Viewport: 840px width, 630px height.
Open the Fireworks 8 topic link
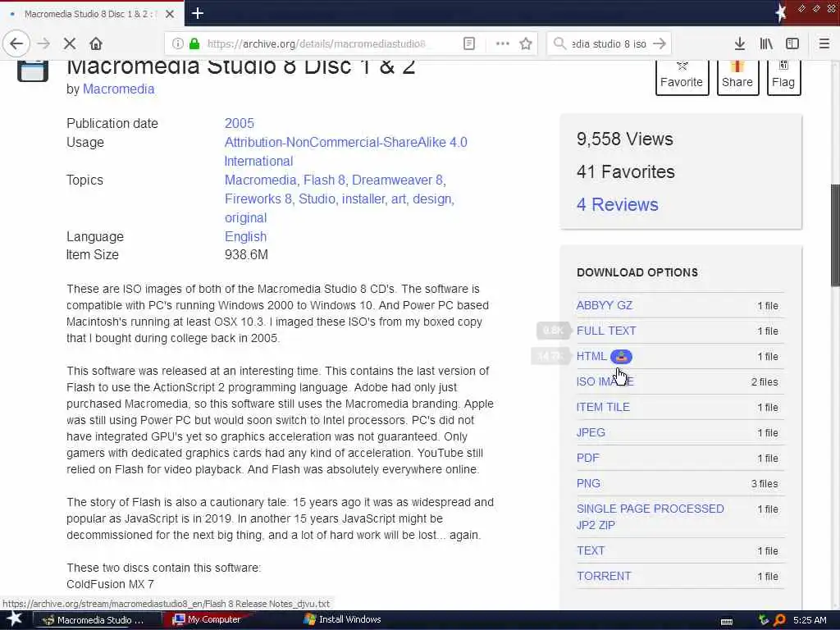(x=258, y=199)
